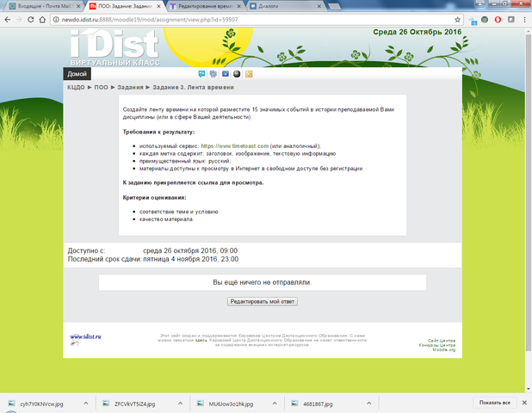532x413 pixels.
Task: Open the https://www.timetoast.com link
Action: click(235, 146)
